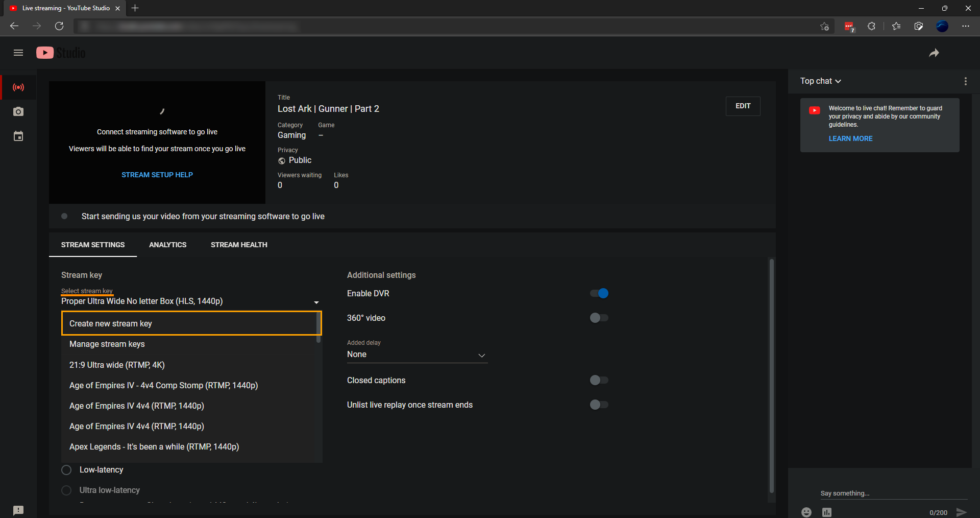Viewport: 980px width, 518px height.
Task: Click the add to favorites star icon
Action: tap(825, 26)
